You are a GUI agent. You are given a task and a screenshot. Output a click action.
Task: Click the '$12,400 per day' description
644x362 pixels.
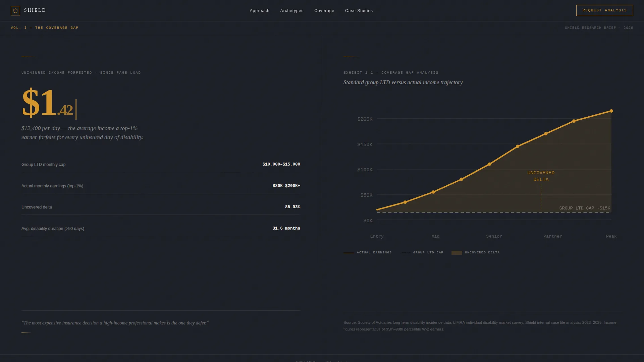(83, 133)
